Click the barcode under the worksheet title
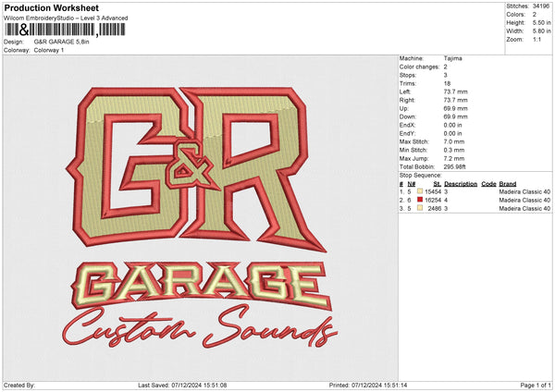555x392 pixels. click(63, 30)
